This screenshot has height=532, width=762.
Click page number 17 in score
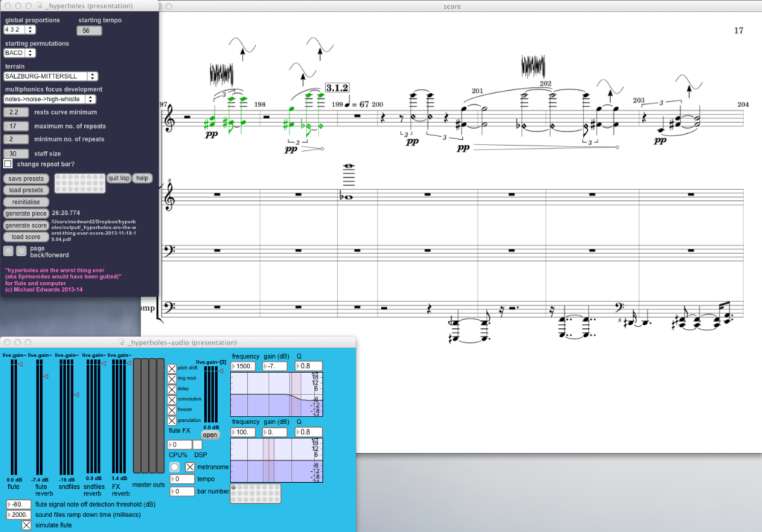(738, 31)
